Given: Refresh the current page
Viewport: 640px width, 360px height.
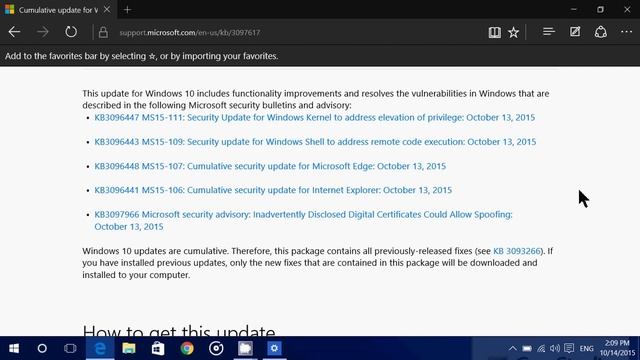Looking at the screenshot, I should [x=71, y=32].
